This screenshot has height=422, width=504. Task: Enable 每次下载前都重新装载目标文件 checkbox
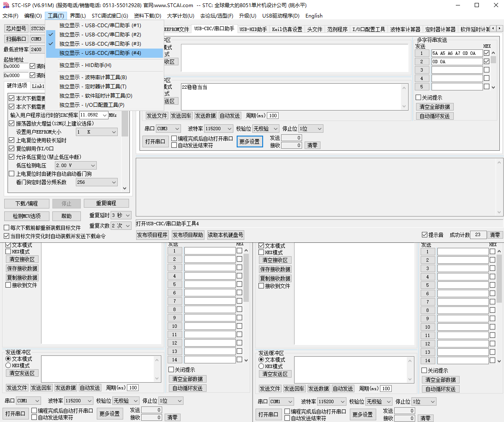point(6,228)
